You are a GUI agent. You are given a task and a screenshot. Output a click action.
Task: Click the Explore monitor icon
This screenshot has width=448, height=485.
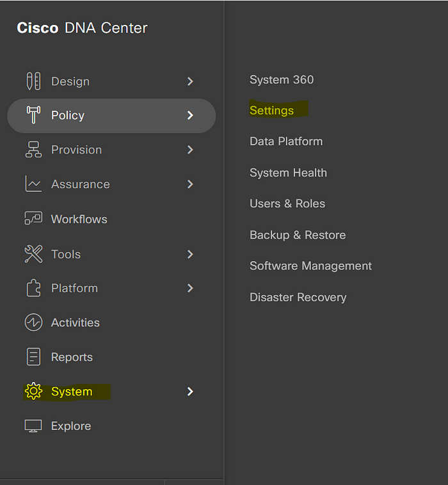[33, 426]
